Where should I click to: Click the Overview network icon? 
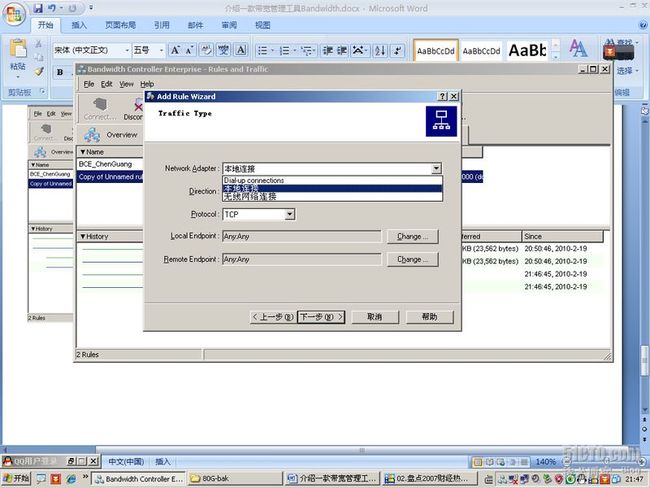pyautogui.click(x=92, y=135)
